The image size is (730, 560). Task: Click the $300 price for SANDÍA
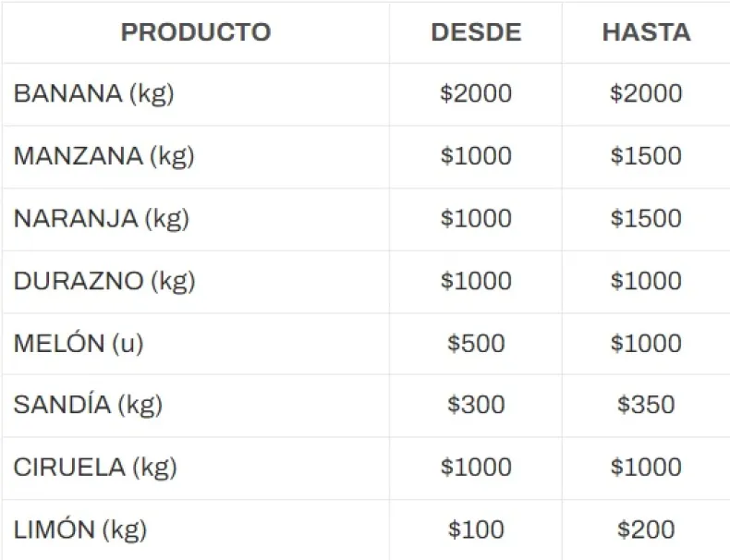coord(476,405)
